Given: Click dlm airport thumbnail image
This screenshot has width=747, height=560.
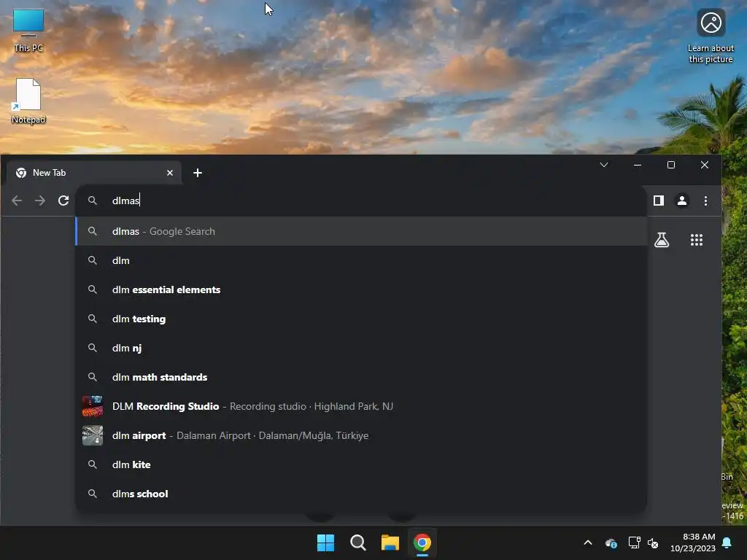Looking at the screenshot, I should (x=93, y=435).
